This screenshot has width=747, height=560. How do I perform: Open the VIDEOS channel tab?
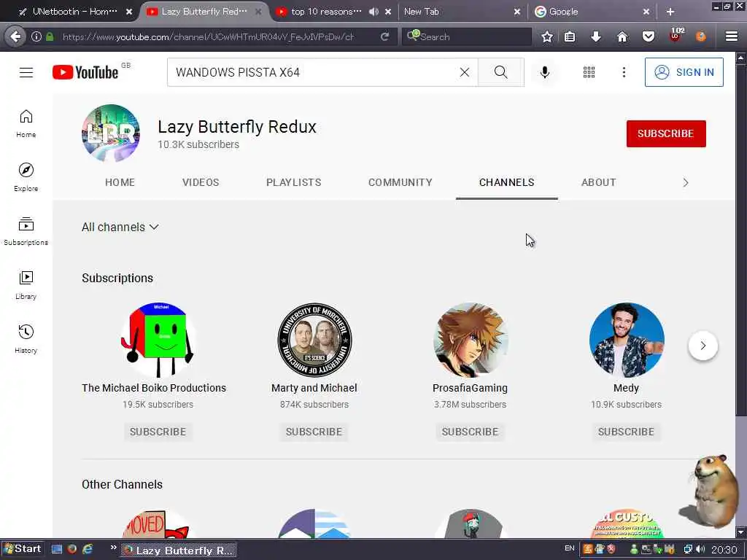pos(201,182)
